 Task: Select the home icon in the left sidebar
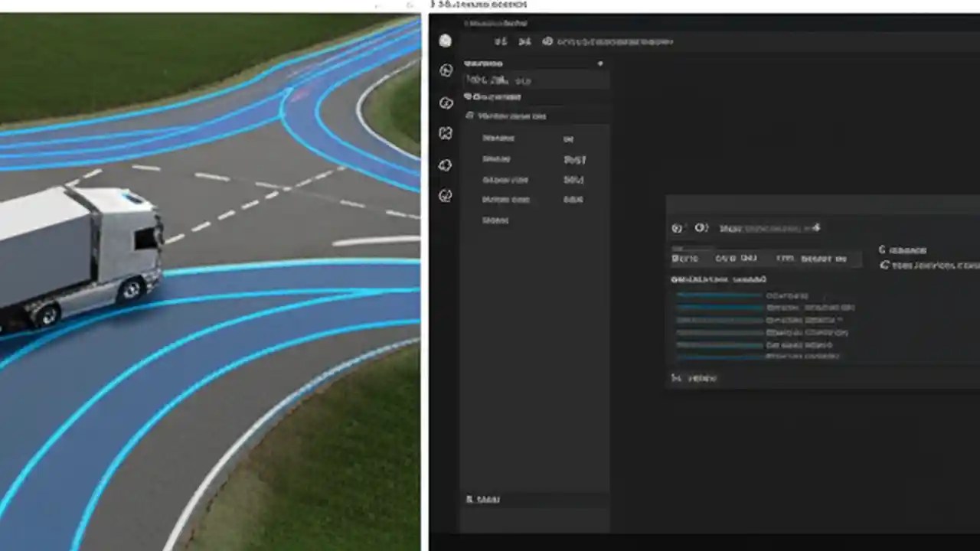point(446,41)
